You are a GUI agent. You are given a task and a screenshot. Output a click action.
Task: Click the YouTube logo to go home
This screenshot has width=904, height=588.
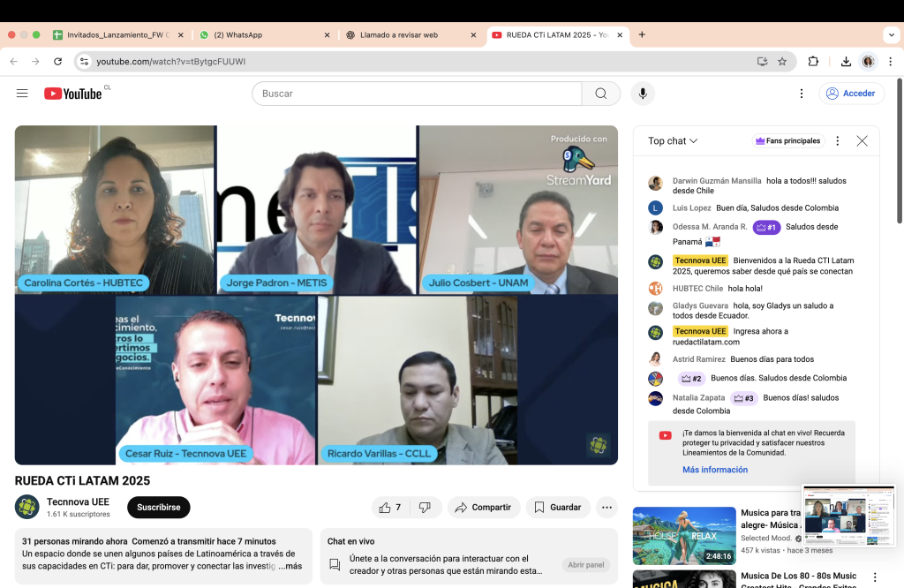[73, 94]
